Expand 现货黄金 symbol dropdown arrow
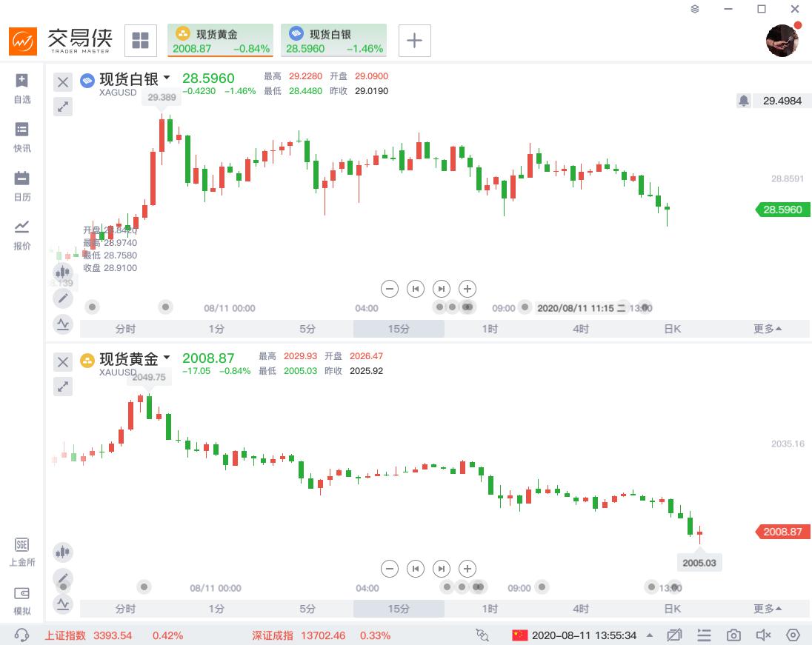 pos(167,358)
